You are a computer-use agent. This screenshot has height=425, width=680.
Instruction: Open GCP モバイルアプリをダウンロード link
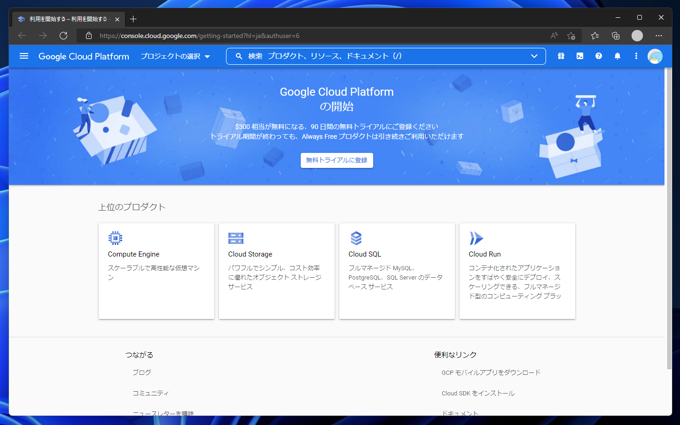[x=491, y=373]
